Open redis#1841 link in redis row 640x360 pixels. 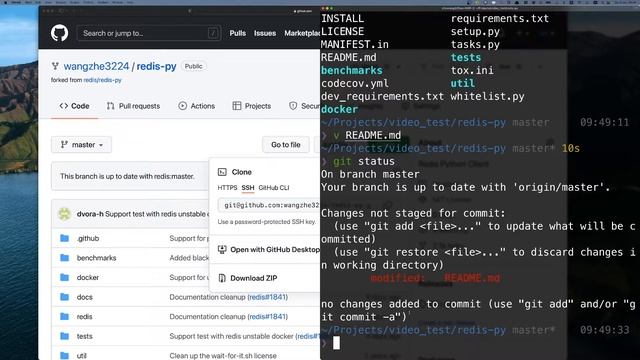267,317
